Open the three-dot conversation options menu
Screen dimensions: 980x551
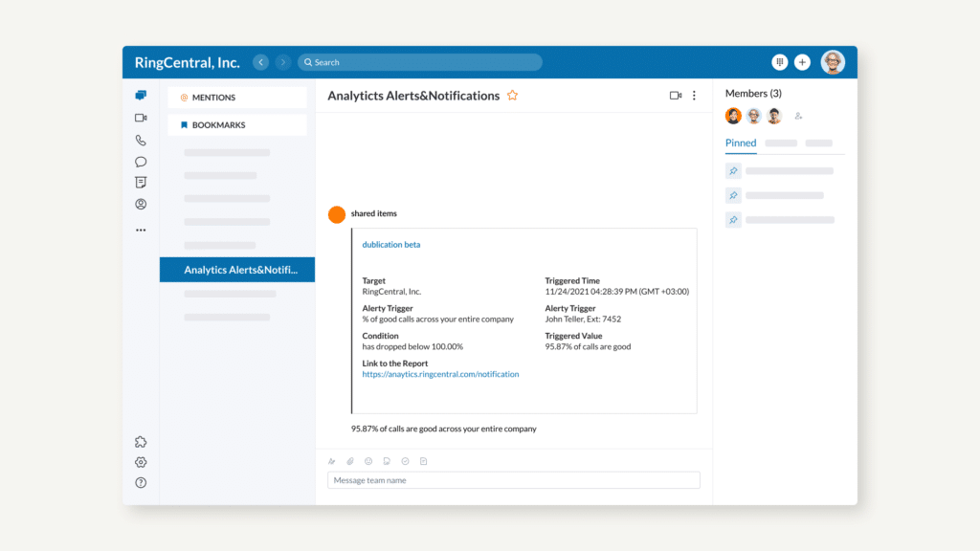click(x=695, y=96)
